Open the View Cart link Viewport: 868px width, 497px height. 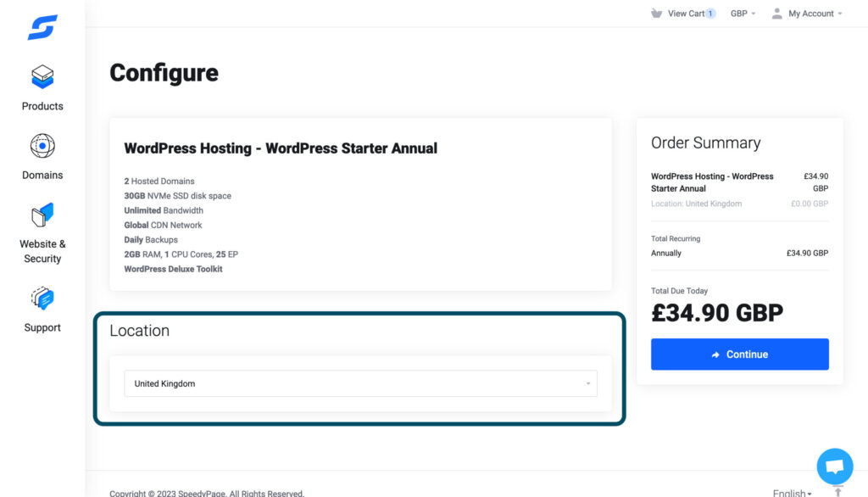(686, 14)
